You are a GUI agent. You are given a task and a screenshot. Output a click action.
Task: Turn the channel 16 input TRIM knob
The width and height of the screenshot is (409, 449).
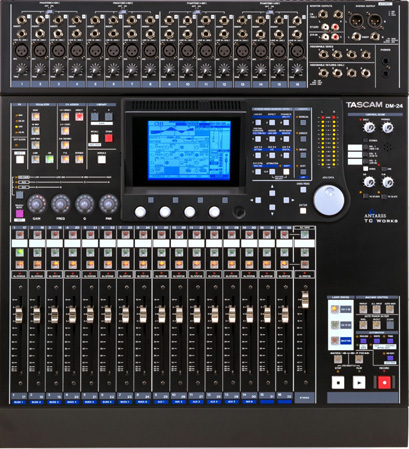pos(297,70)
